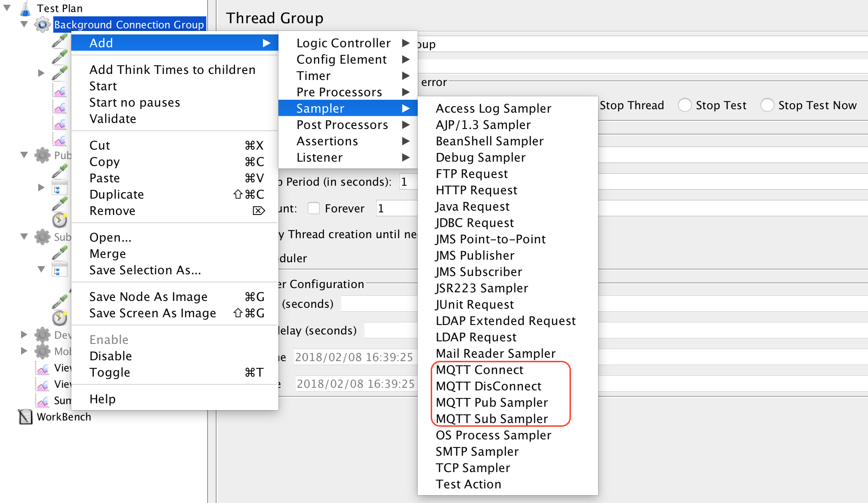Select HTTP Request sampler entry

click(x=476, y=190)
